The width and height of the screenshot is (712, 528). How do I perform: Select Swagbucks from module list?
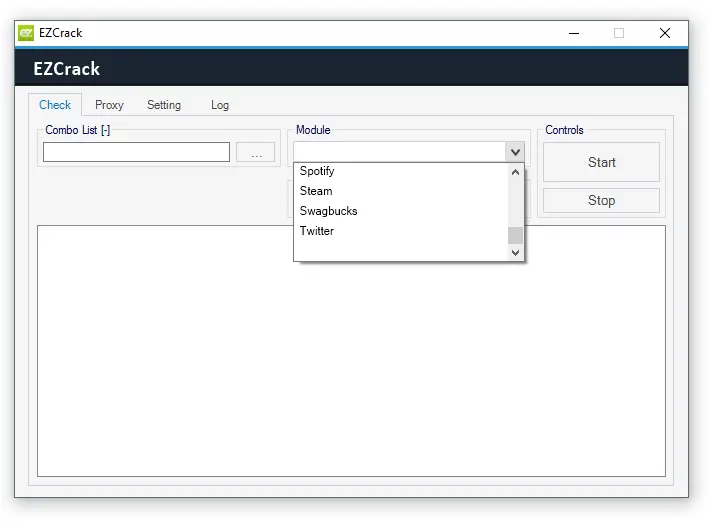pos(401,211)
